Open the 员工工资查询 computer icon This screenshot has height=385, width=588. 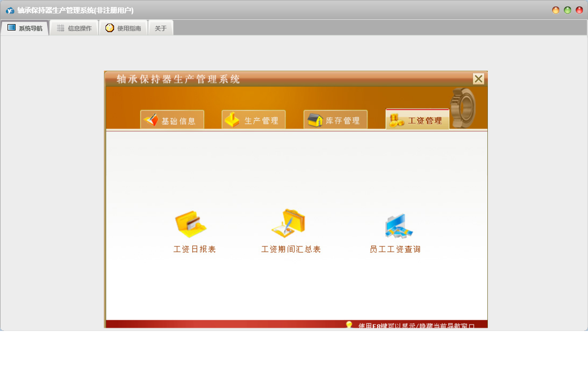click(398, 226)
